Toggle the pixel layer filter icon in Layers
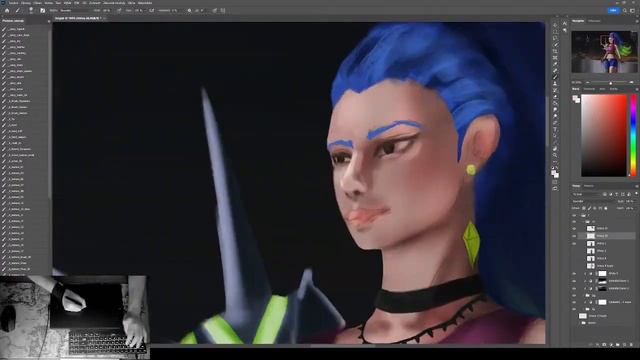 604,194
